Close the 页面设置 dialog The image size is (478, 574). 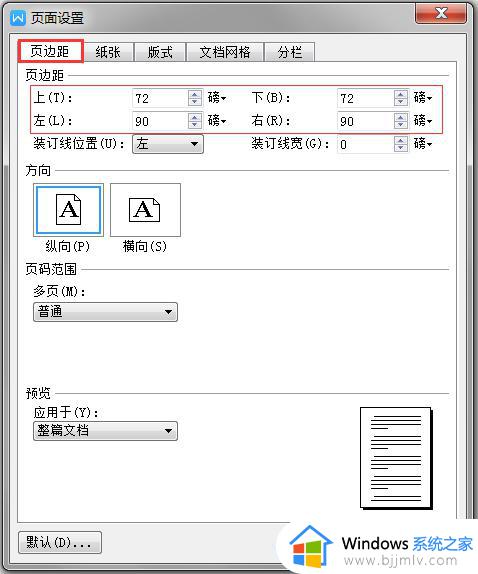[441, 14]
